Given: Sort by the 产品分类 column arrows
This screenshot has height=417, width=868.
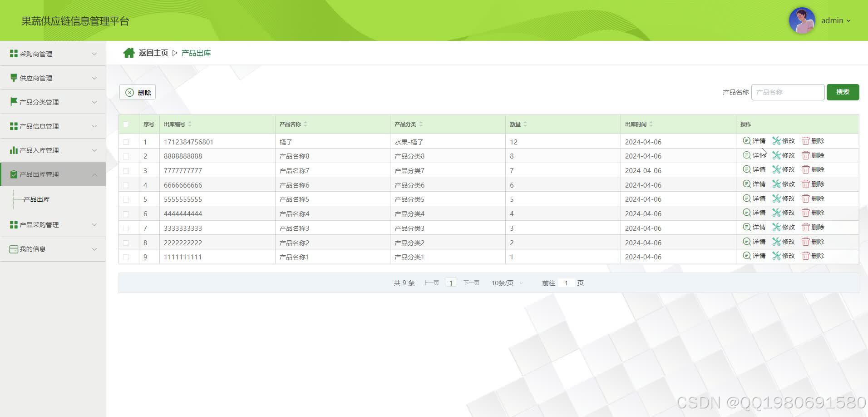Looking at the screenshot, I should [421, 124].
